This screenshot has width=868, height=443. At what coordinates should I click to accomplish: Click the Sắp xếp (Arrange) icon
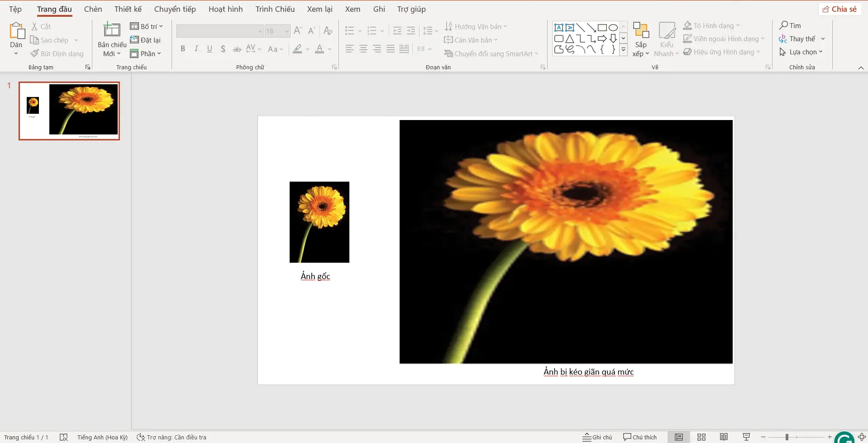[x=640, y=30]
